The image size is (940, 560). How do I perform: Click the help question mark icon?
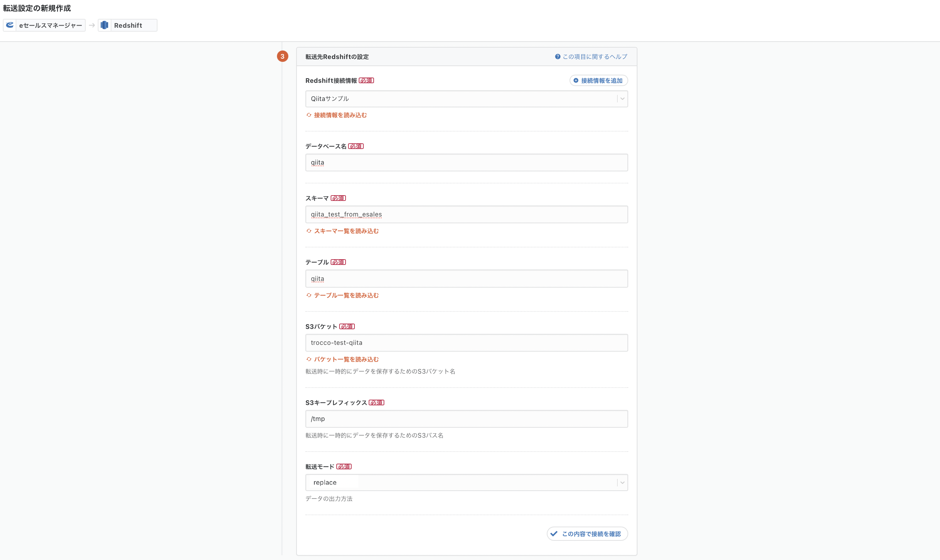click(557, 57)
